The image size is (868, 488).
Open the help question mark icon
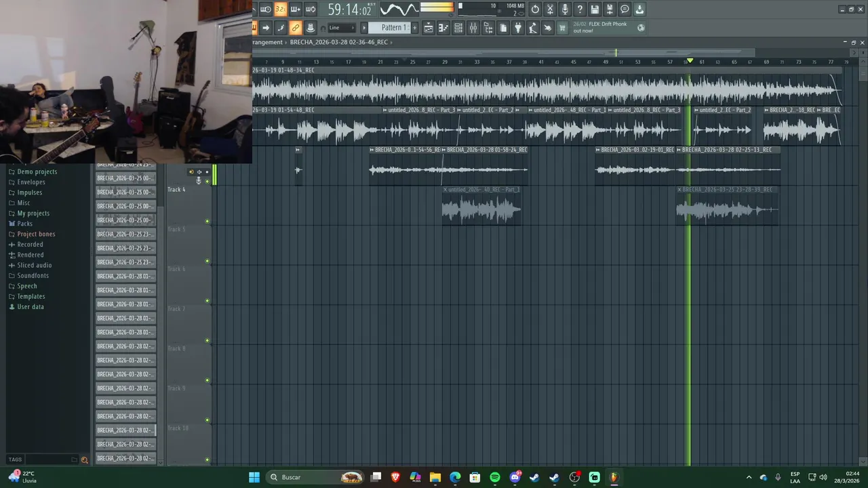580,9
